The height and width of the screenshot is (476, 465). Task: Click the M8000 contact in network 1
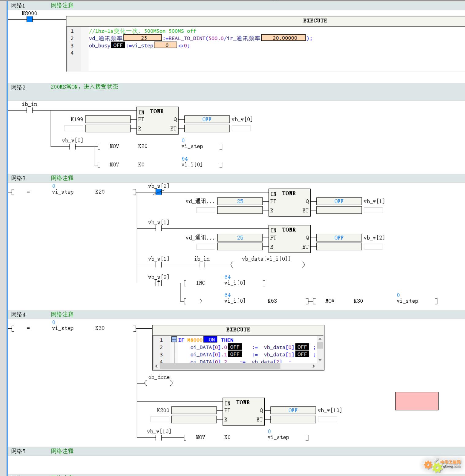click(x=29, y=19)
